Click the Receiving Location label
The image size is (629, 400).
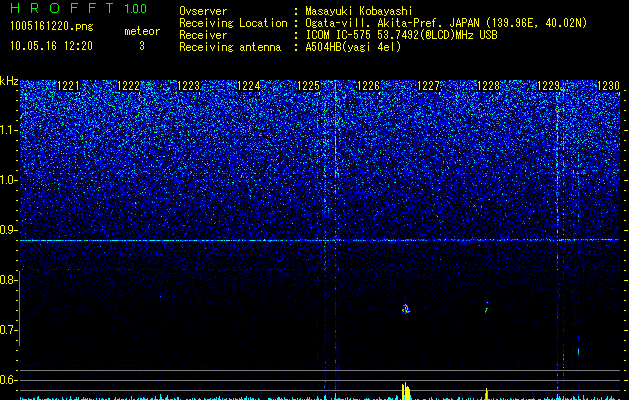[233, 23]
